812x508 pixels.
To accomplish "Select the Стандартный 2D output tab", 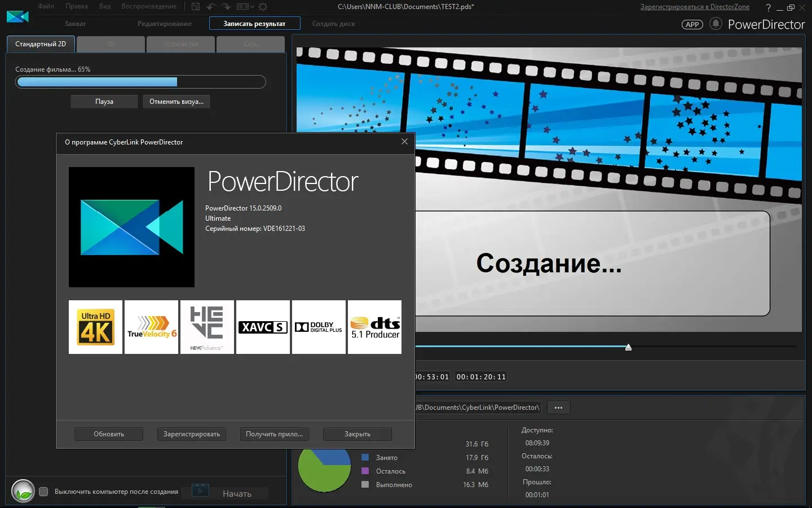I will pos(41,44).
